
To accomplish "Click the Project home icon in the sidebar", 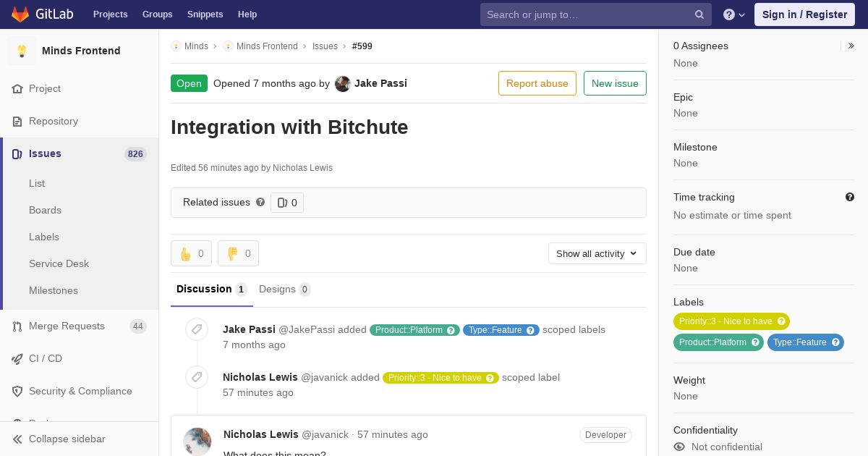I will point(17,88).
